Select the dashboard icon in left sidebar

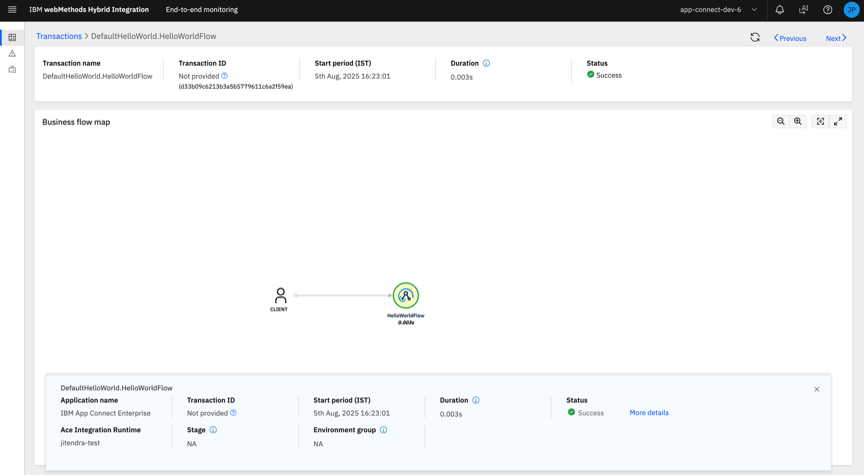pos(12,37)
